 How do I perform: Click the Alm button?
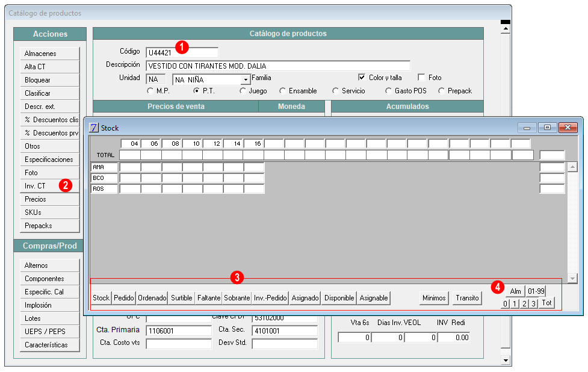click(515, 291)
